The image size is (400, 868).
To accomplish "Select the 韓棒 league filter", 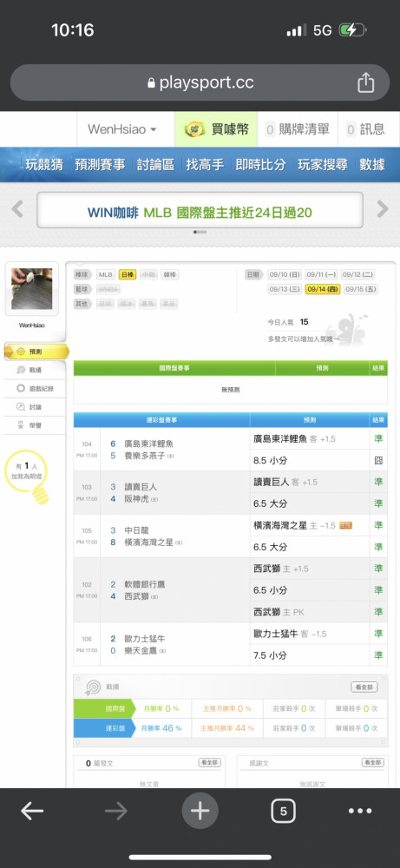I will (169, 274).
